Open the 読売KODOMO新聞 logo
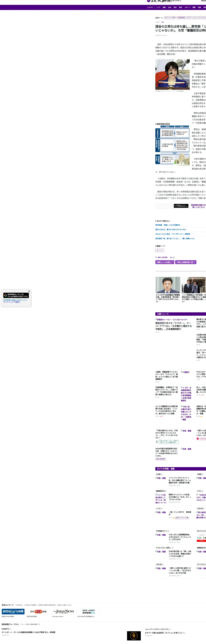 [13, 611]
